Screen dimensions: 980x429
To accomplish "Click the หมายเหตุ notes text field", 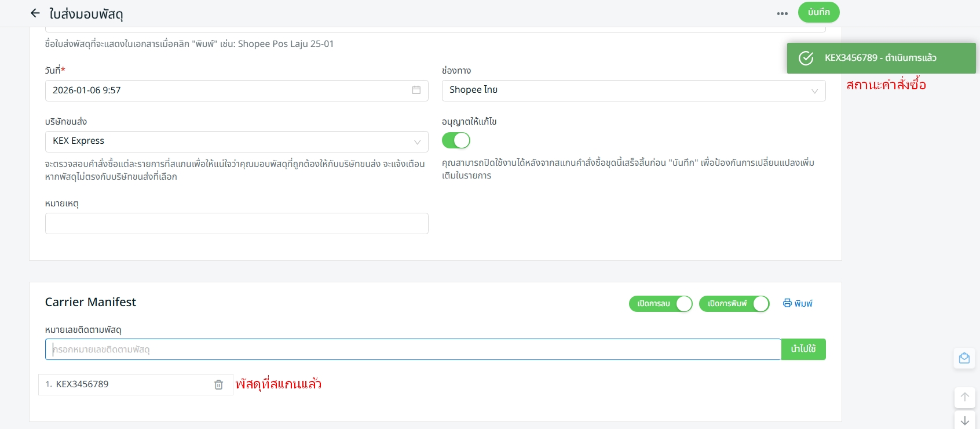I will point(236,223).
